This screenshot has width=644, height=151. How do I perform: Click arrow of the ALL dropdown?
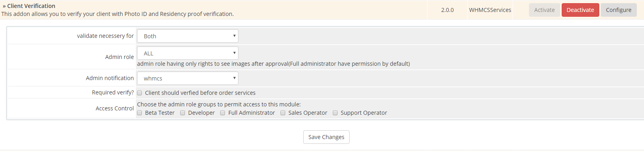click(x=234, y=53)
